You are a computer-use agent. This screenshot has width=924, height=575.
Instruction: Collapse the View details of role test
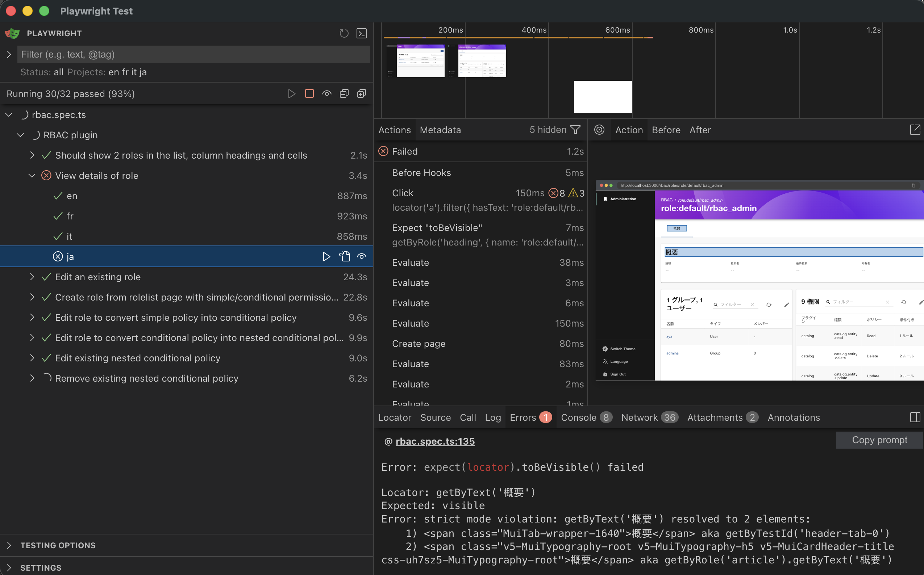[x=32, y=176]
